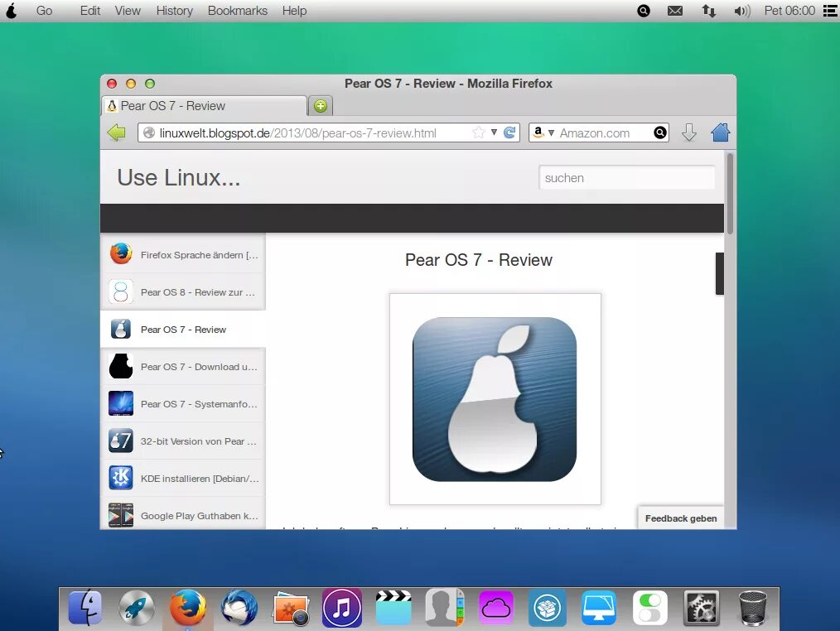
Task: Open the Google Play Guthaben sidebar post
Action: point(183,514)
